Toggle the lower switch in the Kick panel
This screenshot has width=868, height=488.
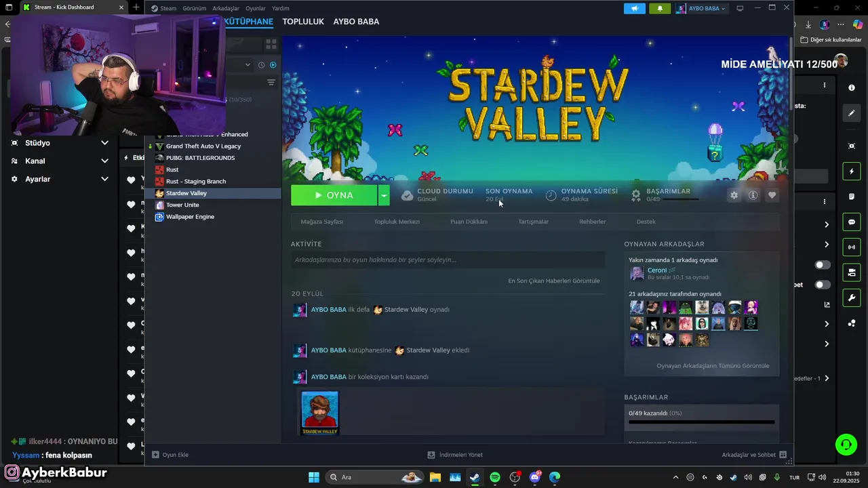pyautogui.click(x=822, y=285)
